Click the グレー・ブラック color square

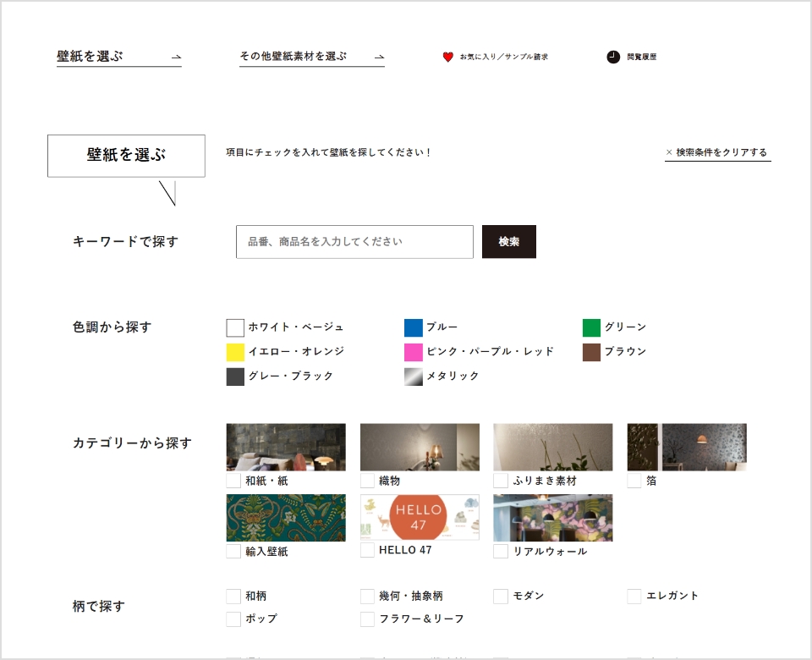(233, 377)
